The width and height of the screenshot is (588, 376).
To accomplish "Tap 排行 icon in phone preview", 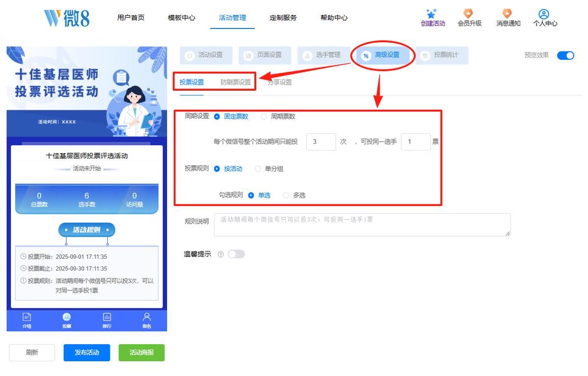I will click(x=107, y=317).
